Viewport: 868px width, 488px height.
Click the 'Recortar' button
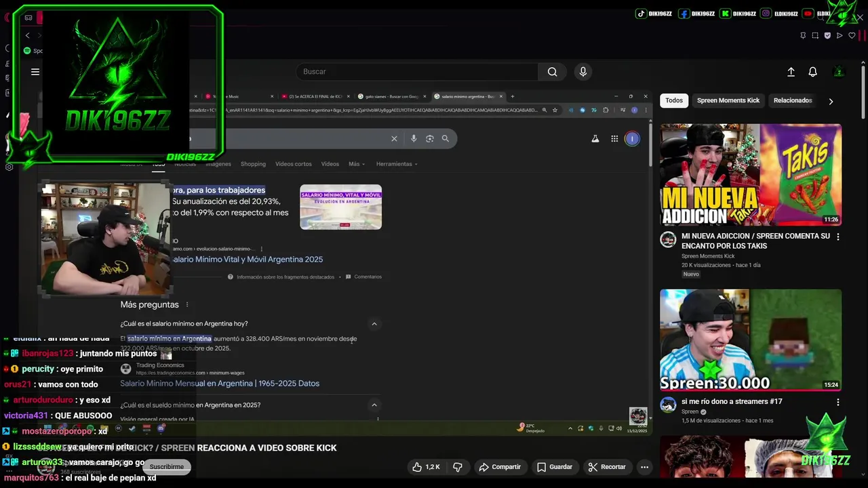click(x=607, y=467)
